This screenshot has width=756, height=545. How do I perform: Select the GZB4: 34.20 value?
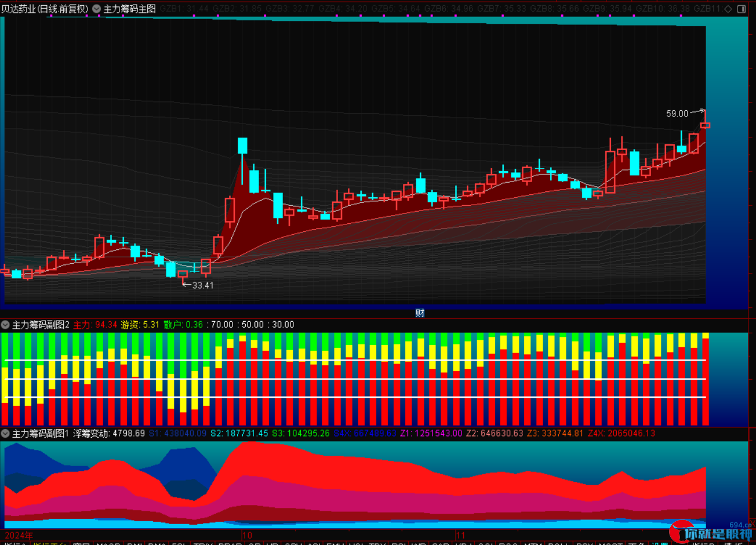[x=343, y=9]
